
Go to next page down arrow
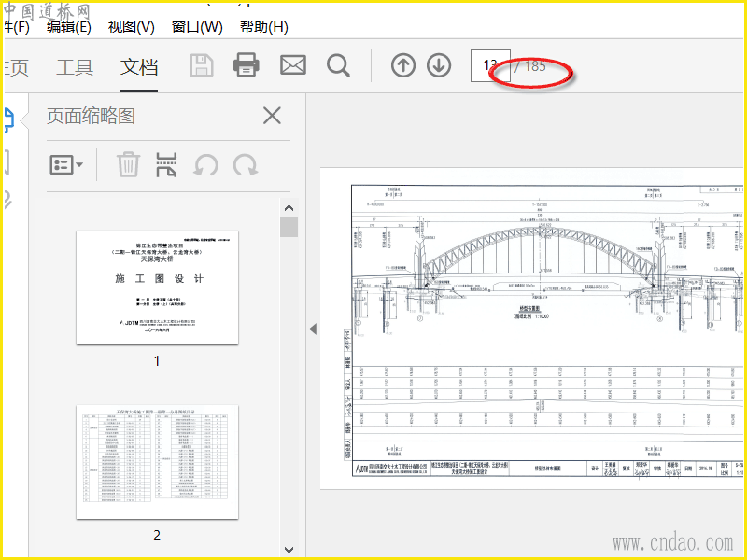(439, 65)
